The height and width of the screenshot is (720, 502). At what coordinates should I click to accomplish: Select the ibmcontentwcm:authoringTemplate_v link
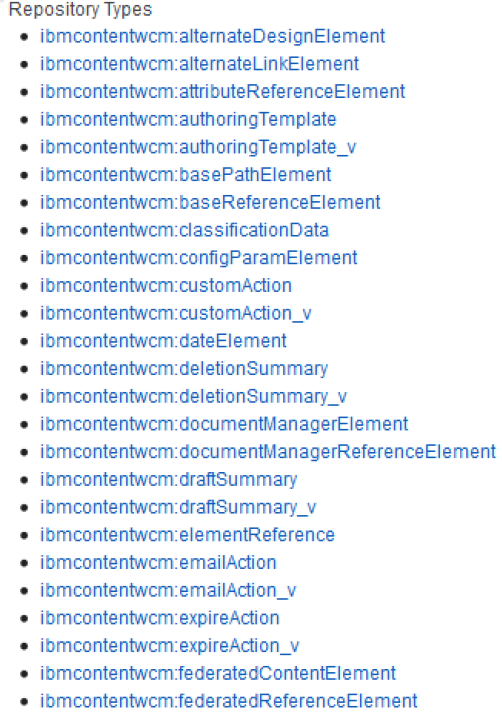pos(198,147)
